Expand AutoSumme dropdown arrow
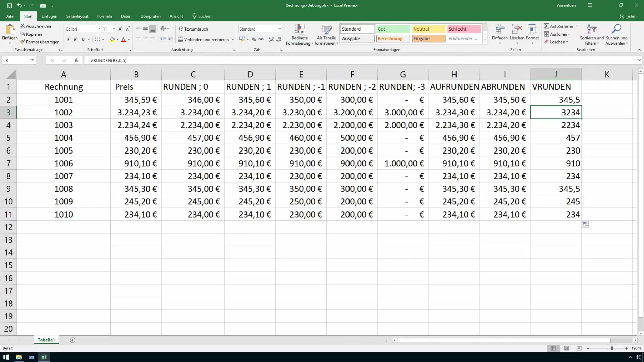This screenshot has width=644, height=362. tap(577, 26)
